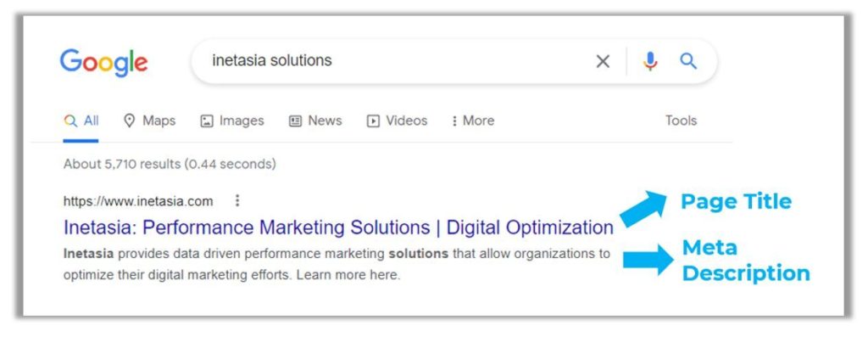The width and height of the screenshot is (868, 337).
Task: Click the Images picture icon
Action: pos(207,121)
